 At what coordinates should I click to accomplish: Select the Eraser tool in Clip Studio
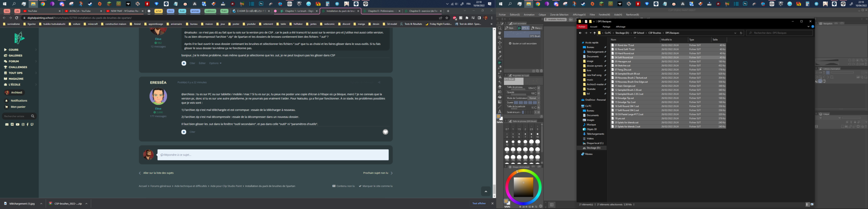pos(500,87)
